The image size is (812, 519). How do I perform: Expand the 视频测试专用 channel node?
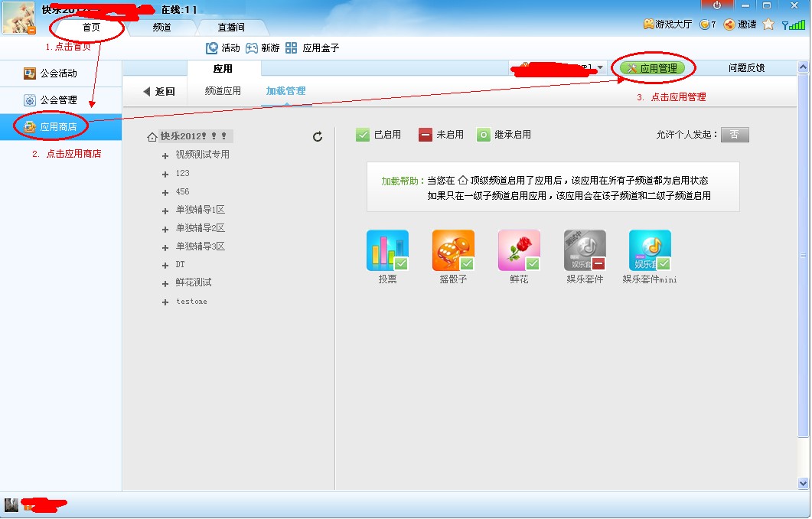point(165,156)
